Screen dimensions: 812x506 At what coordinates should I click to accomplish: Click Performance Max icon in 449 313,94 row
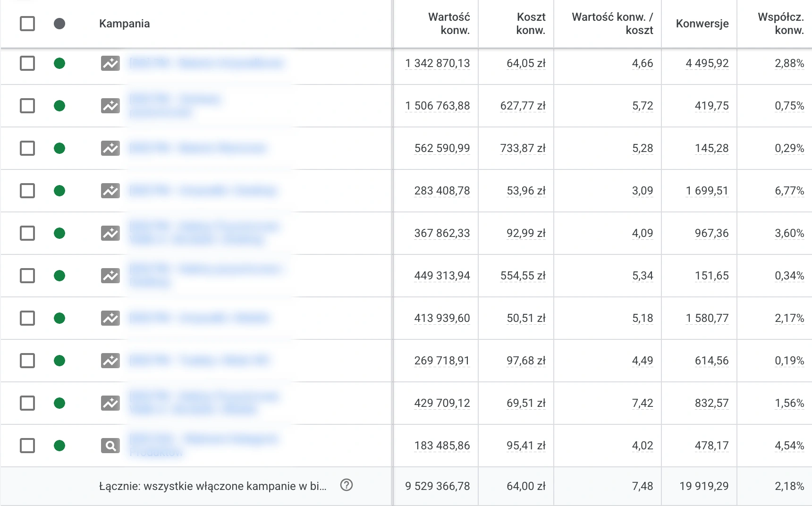click(110, 276)
